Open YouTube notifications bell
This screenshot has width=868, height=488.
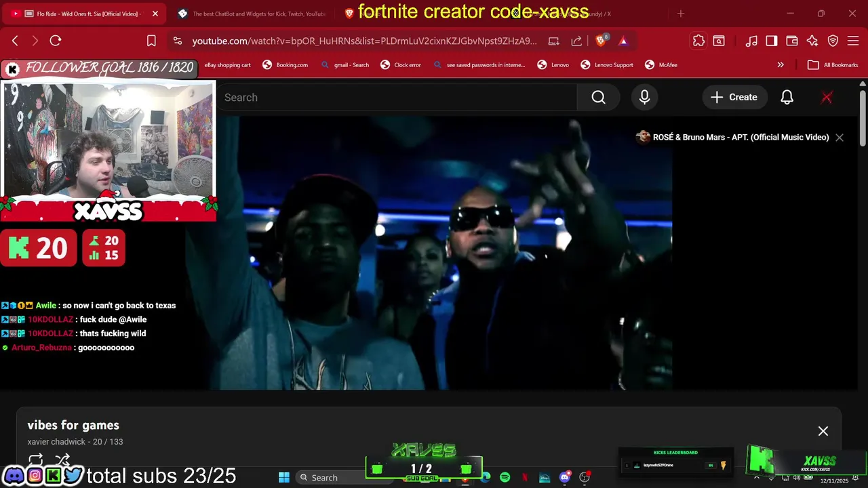pyautogui.click(x=787, y=98)
